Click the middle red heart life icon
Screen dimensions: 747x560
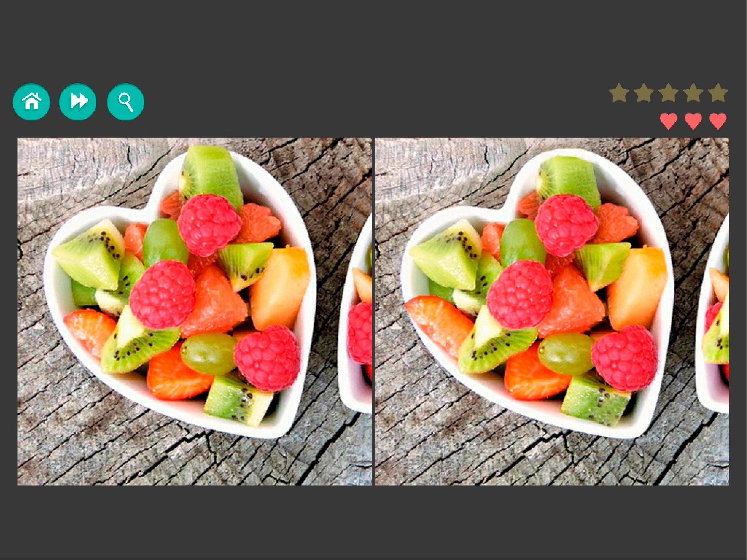point(693,121)
